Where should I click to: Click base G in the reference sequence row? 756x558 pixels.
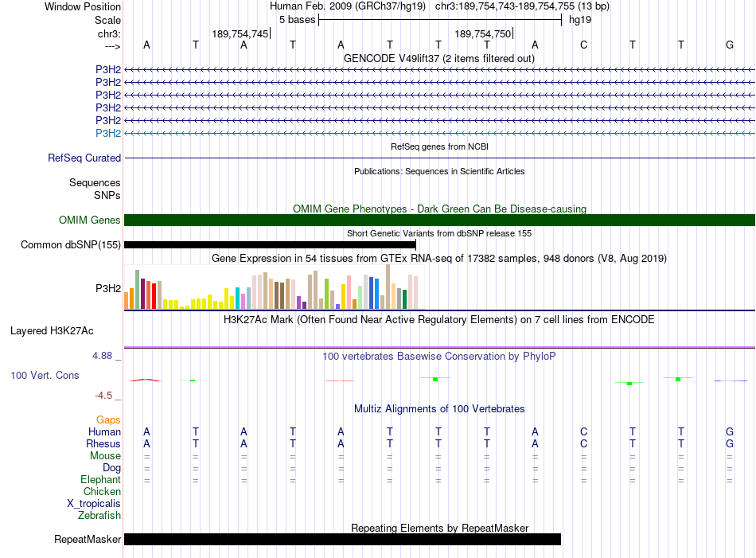[730, 45]
